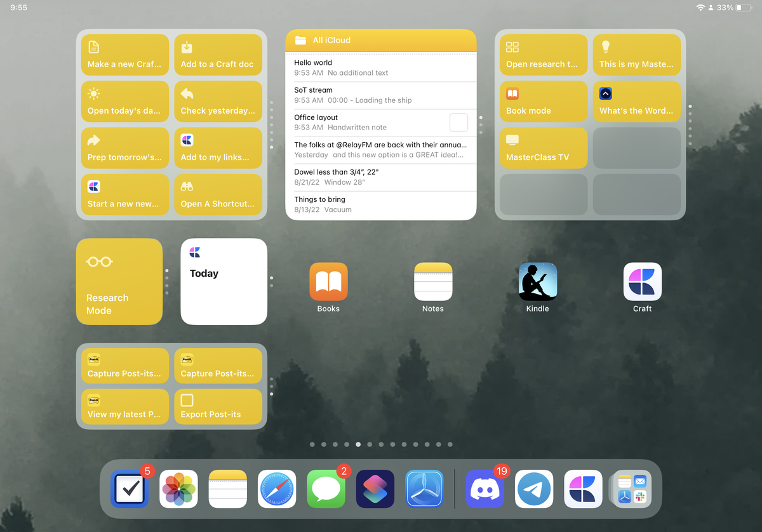Run the MasterClass TV shortcut
Image resolution: width=762 pixels, height=532 pixels.
click(x=544, y=148)
